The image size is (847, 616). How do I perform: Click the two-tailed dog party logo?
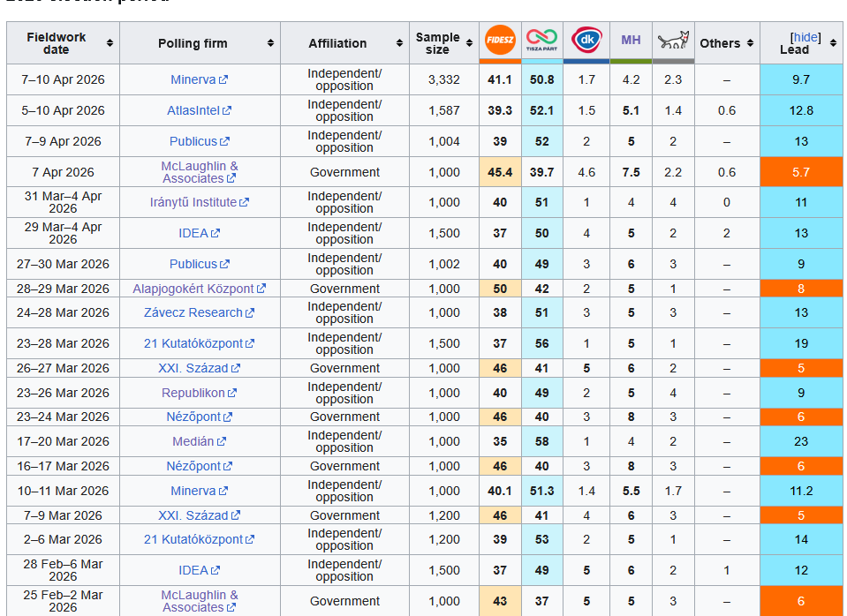pyautogui.click(x=673, y=41)
